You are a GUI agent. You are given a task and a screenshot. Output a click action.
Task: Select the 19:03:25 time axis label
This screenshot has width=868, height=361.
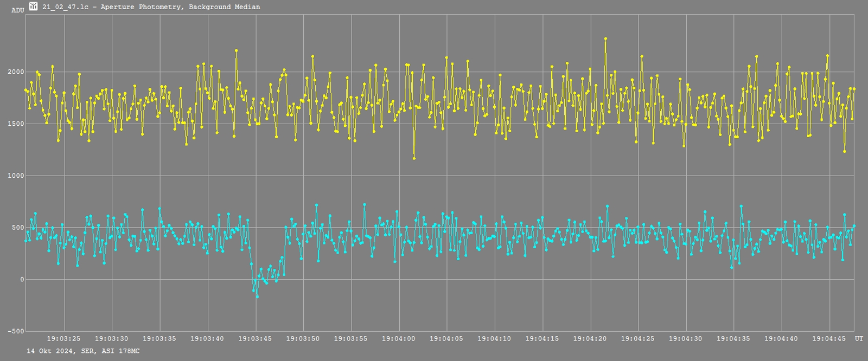(64, 339)
